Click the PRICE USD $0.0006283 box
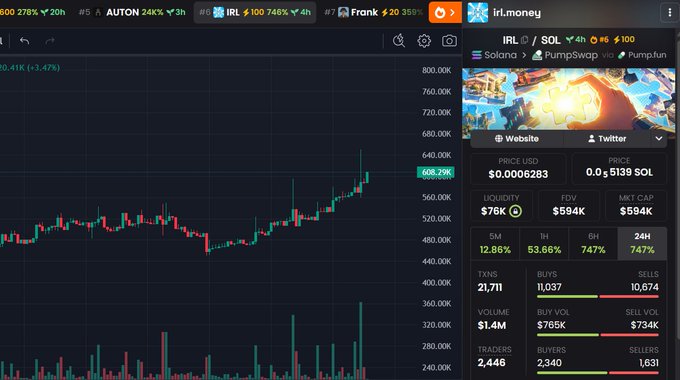 pos(518,169)
